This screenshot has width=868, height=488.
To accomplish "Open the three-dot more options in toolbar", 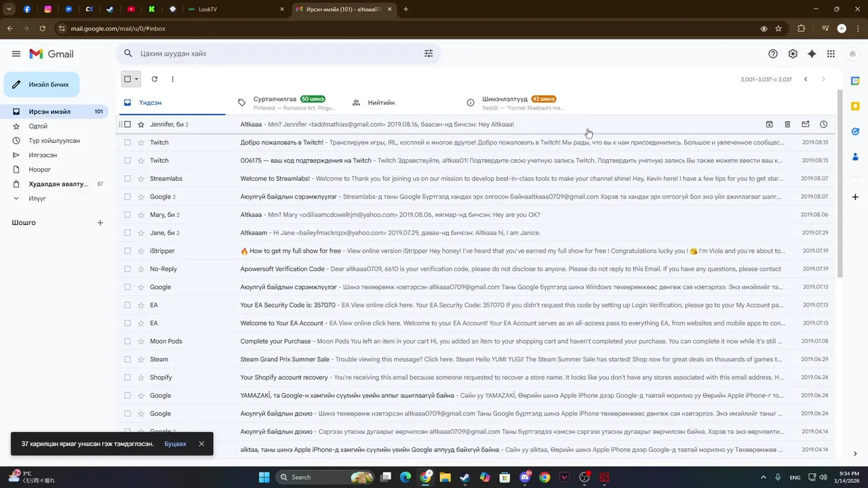I will [172, 79].
